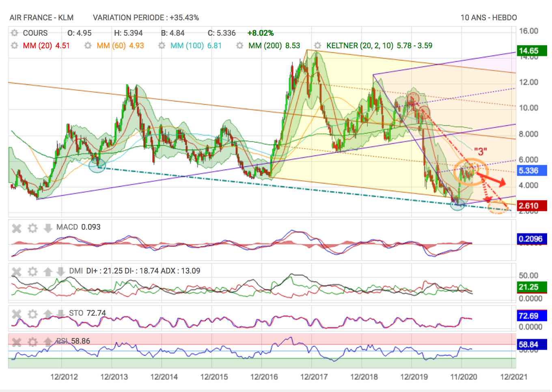552x392 pixels.
Task: Move RSI panel up with arrow
Action: 48,342
